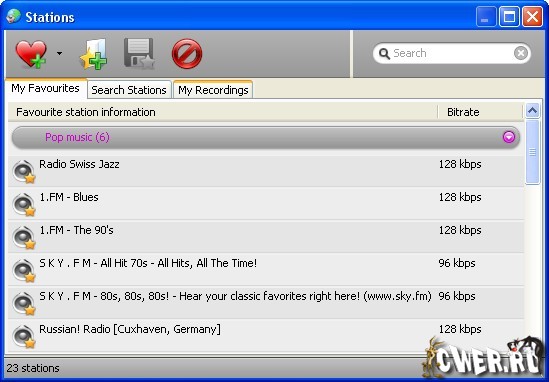This screenshot has width=549, height=382.
Task: Select the My Favourites tab
Action: click(x=46, y=88)
